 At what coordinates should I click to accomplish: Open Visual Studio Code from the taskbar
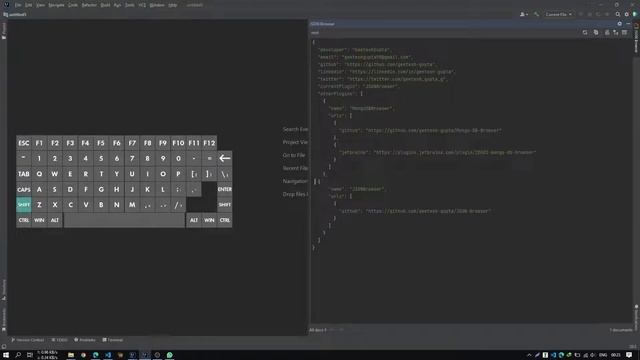tap(108, 355)
